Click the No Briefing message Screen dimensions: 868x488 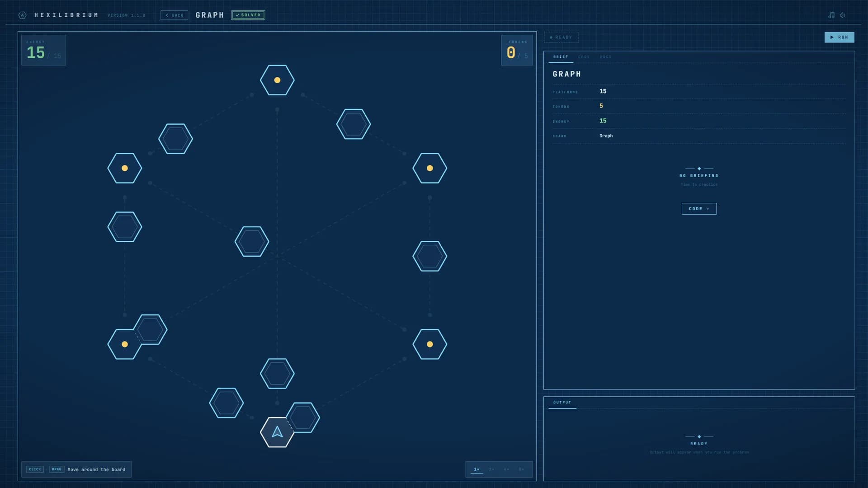pos(699,176)
